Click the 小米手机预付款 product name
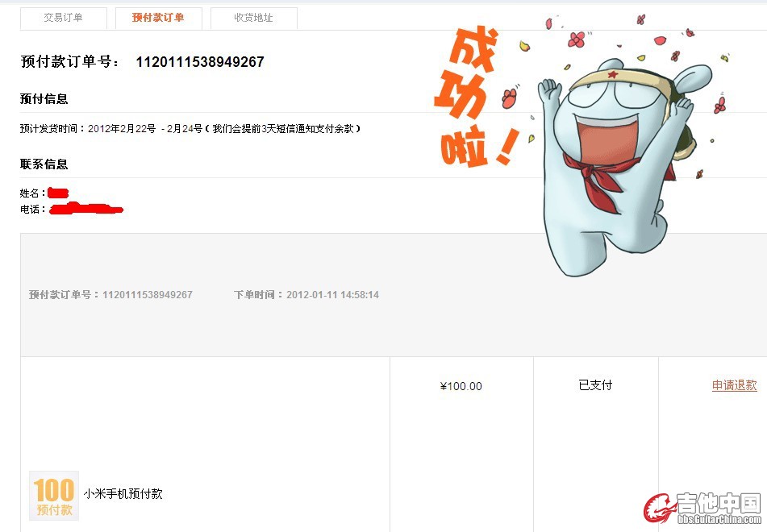Screen dimensions: 767x532 tap(123, 494)
